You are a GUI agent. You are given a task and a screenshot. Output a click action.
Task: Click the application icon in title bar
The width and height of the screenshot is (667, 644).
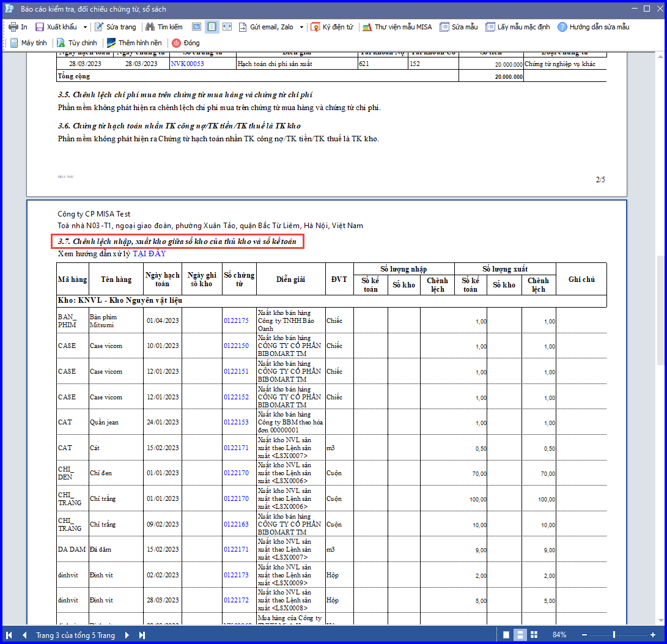click(x=9, y=9)
